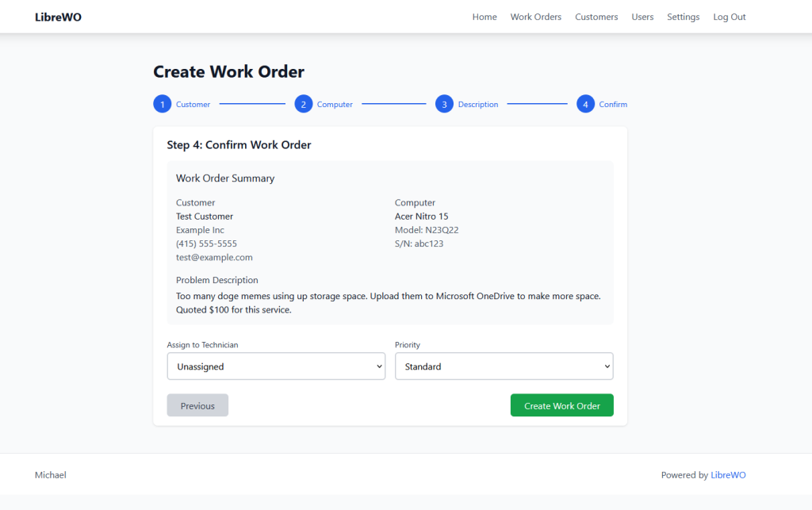The height and width of the screenshot is (510, 812).
Task: Click the Michael username in footer
Action: [x=50, y=474]
